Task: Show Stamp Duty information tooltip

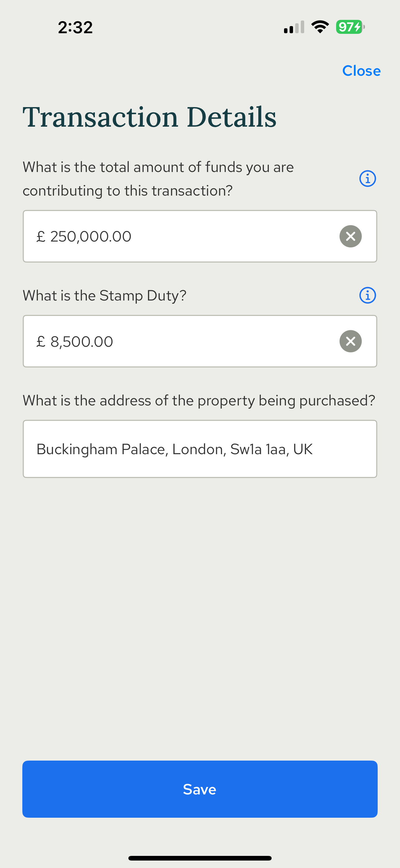Action: 367,296
